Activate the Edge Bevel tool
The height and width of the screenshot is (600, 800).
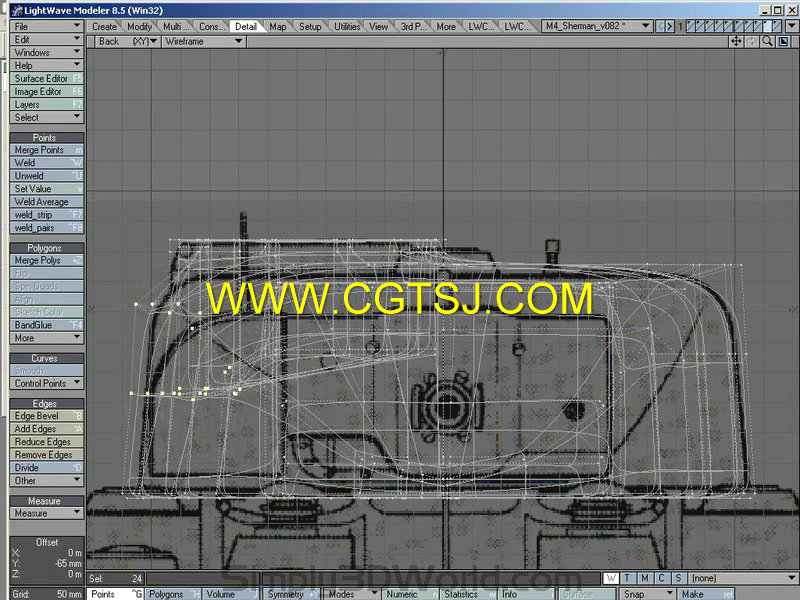pyautogui.click(x=47, y=416)
